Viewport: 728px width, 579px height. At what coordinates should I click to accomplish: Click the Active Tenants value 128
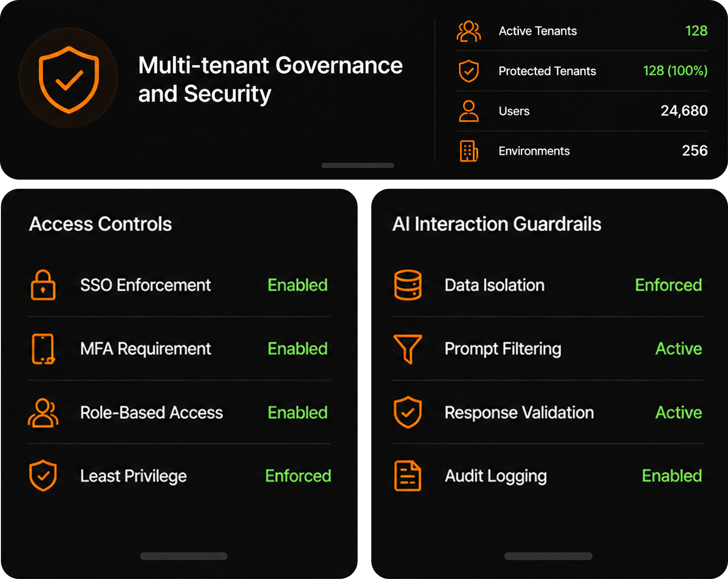click(x=696, y=31)
